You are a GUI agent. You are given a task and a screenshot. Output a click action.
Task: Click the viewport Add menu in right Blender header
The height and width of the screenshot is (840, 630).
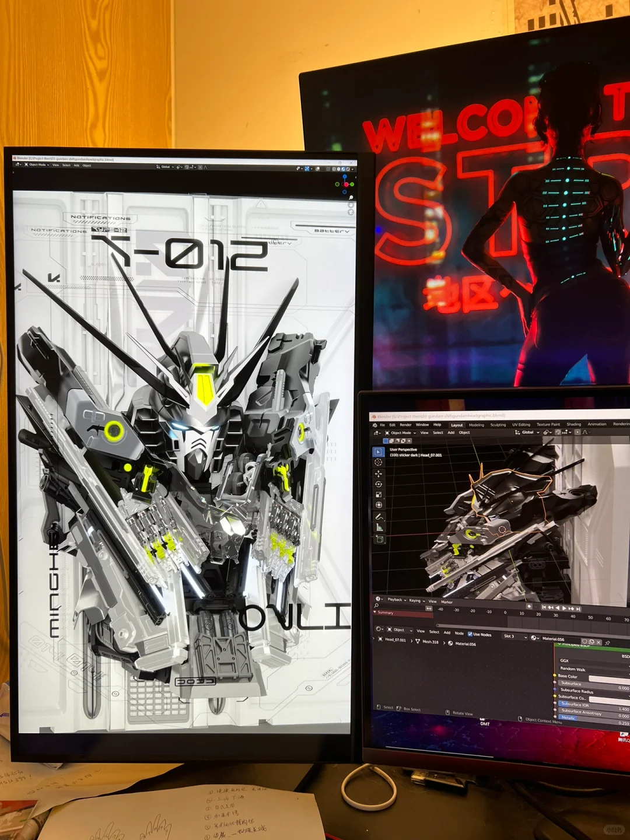tap(451, 433)
